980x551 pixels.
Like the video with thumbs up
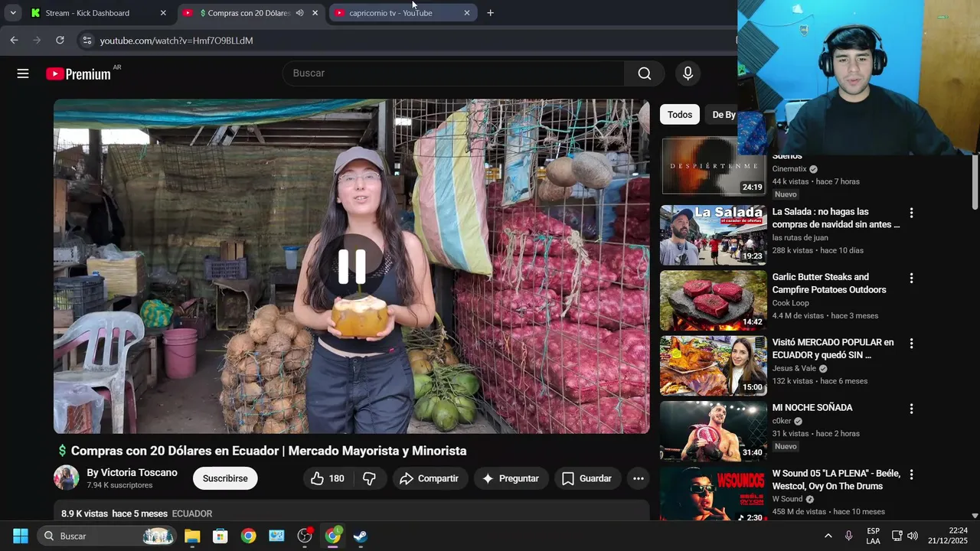[x=327, y=478]
